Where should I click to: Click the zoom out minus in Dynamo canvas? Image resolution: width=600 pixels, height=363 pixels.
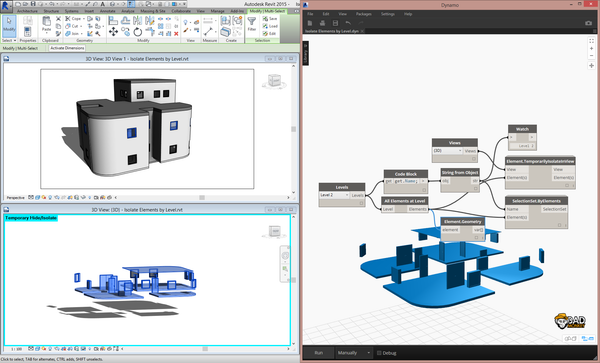tap(591, 56)
